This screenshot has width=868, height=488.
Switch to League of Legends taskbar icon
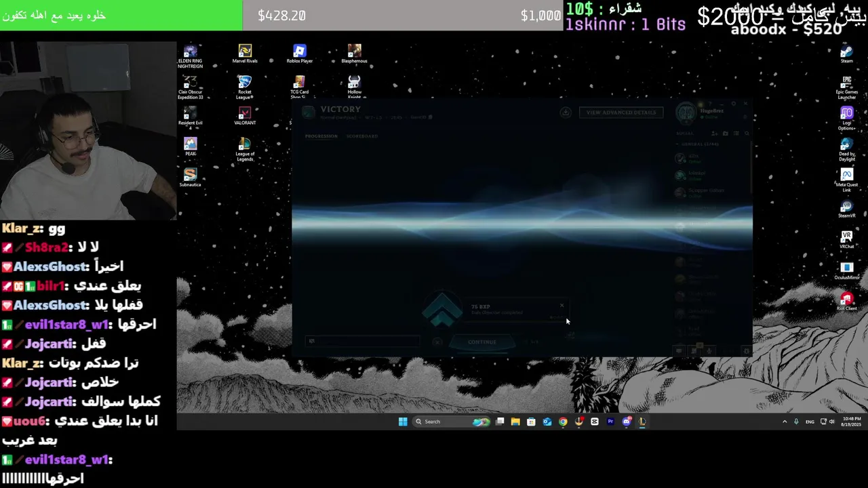642,422
